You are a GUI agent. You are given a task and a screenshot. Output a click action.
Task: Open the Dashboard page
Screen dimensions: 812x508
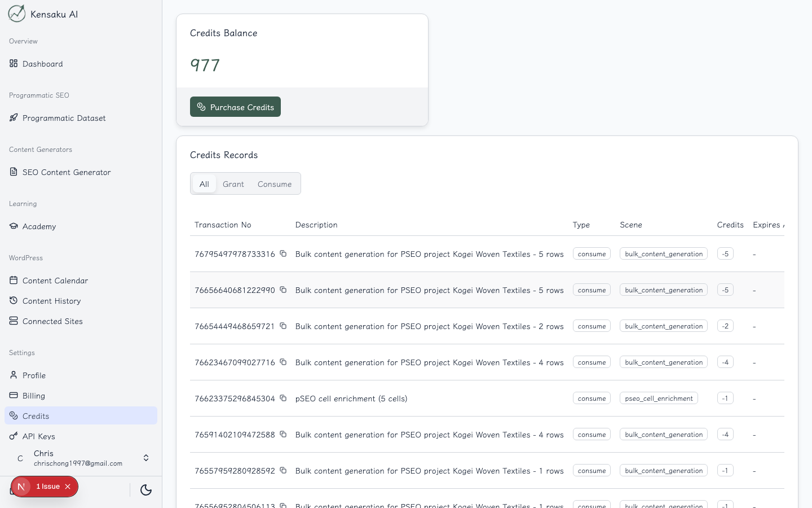(x=42, y=64)
